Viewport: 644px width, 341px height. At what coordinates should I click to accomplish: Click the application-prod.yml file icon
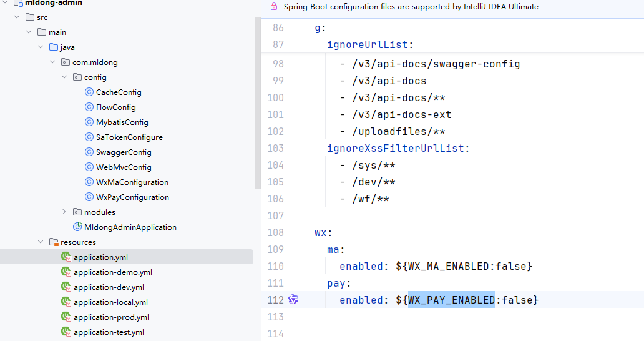66,317
